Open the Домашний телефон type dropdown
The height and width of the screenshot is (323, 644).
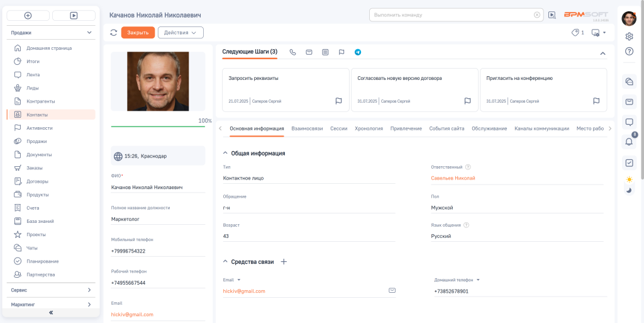pyautogui.click(x=478, y=280)
